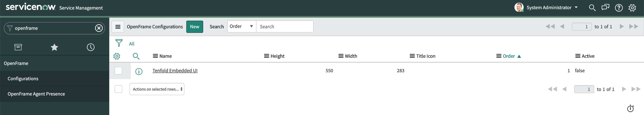The image size is (644, 115).
Task: Open the global search magnifier icon
Action: click(592, 8)
